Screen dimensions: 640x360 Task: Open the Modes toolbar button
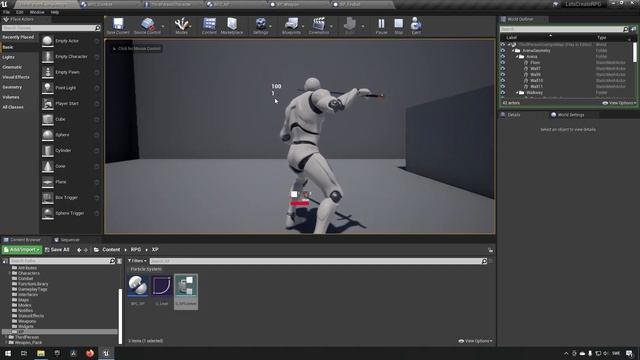tap(182, 24)
